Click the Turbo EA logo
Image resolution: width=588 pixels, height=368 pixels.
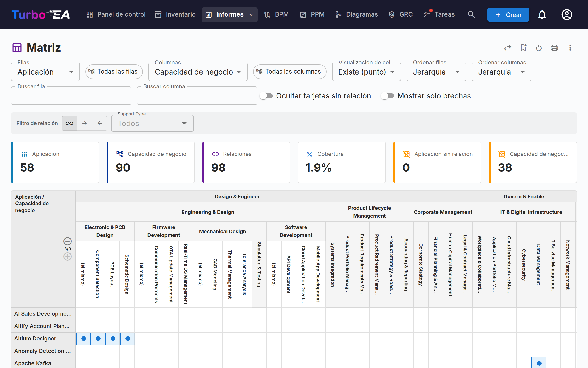point(41,14)
